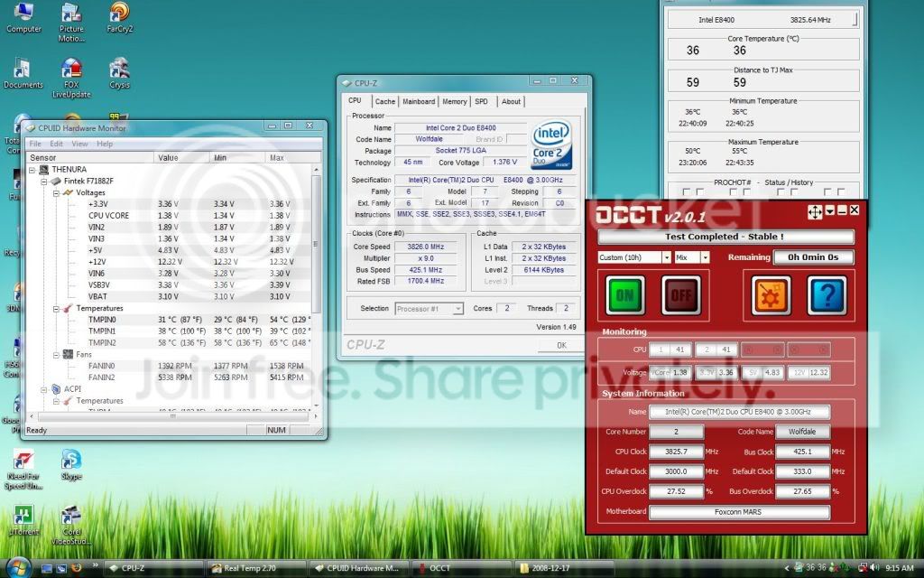Open the About tab in CPU-Z
Viewport: 924px width, 578px height.
(511, 101)
